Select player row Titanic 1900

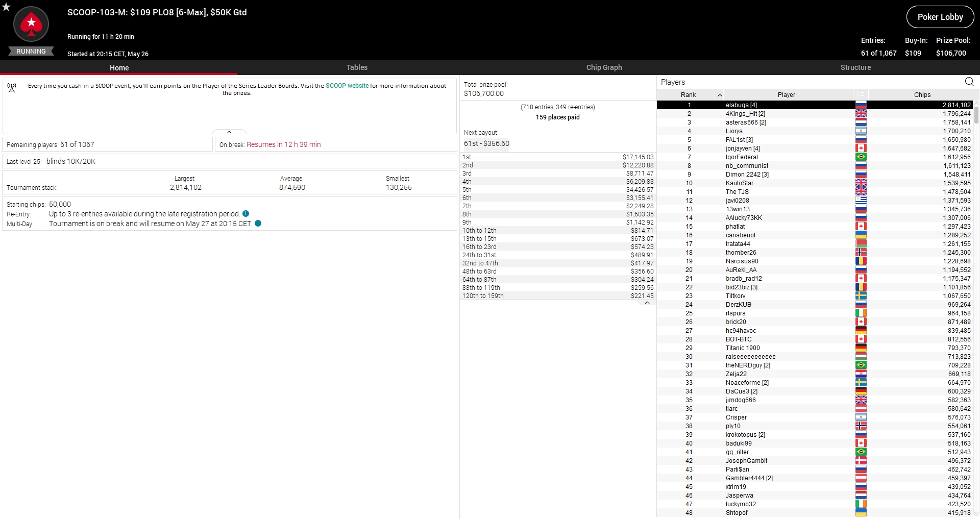(815, 348)
